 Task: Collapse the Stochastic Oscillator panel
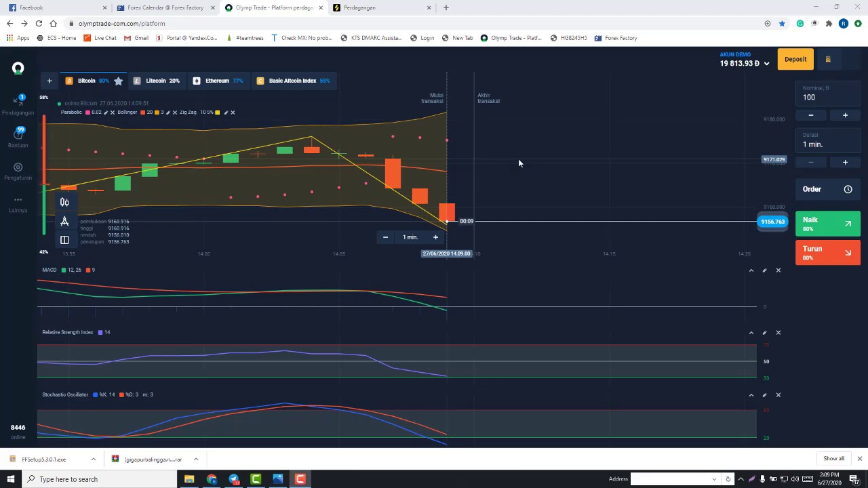click(x=751, y=395)
